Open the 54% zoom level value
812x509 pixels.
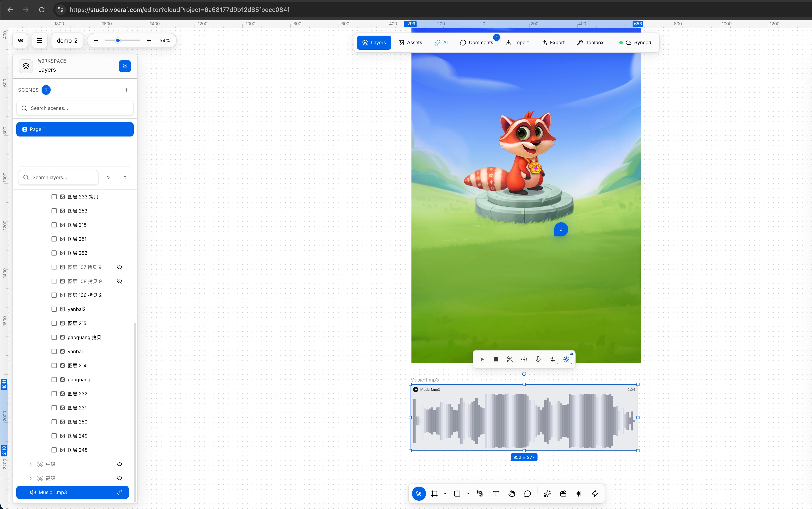coord(165,40)
